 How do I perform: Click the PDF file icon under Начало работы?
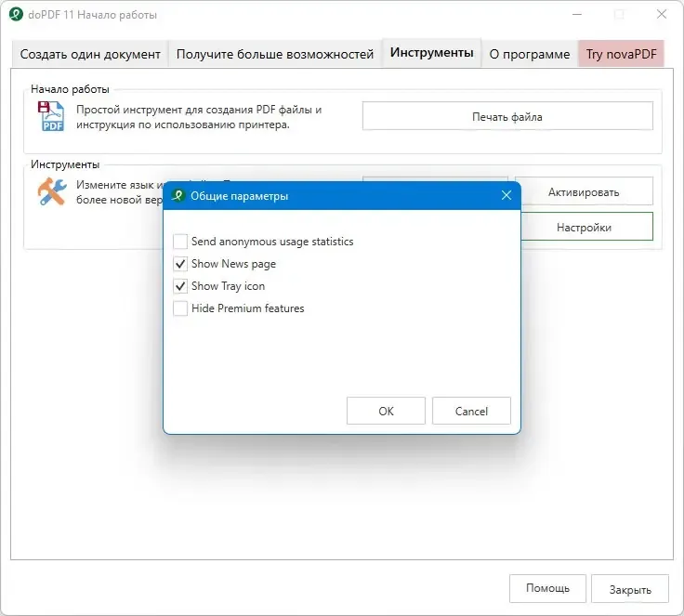50,116
